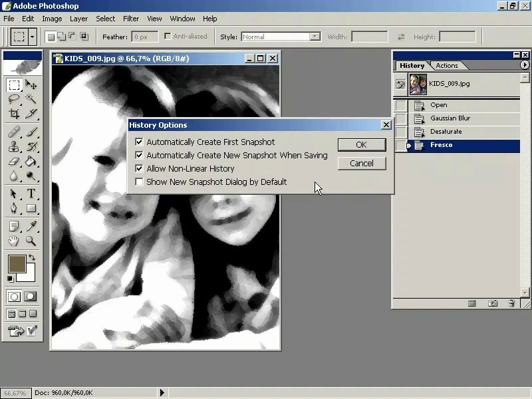
Task: Open the Window menu
Action: pyautogui.click(x=182, y=19)
